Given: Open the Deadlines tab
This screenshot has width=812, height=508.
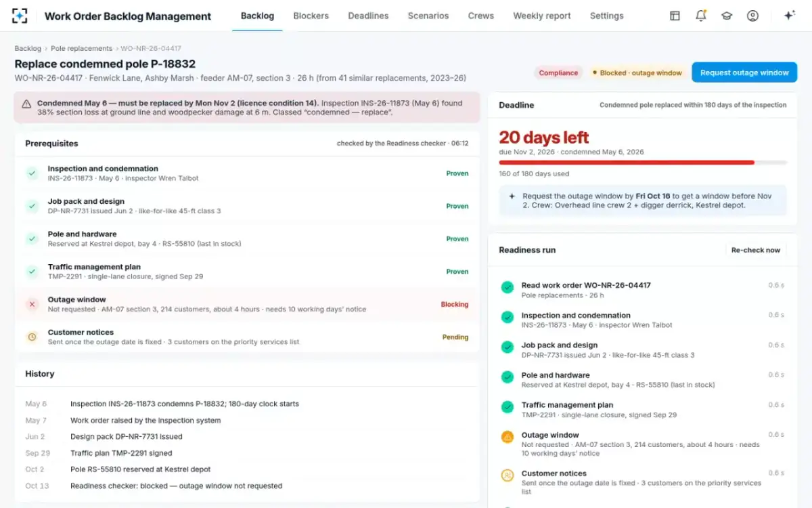Looking at the screenshot, I should [368, 16].
